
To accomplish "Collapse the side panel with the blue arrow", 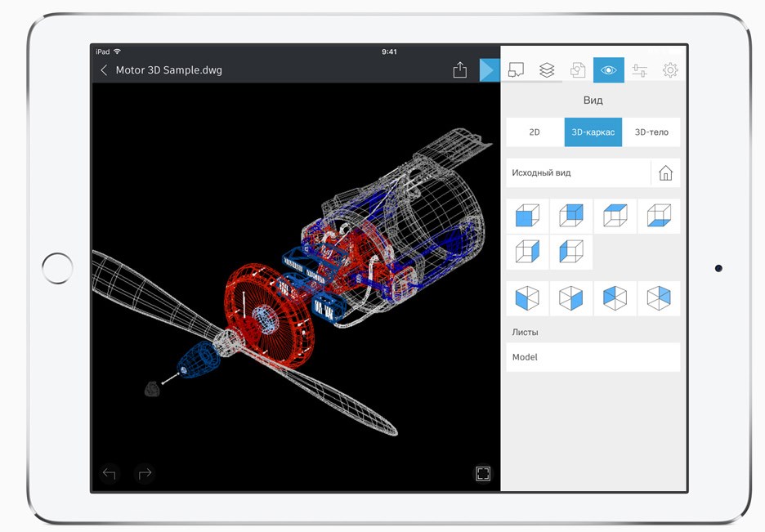I will (490, 69).
